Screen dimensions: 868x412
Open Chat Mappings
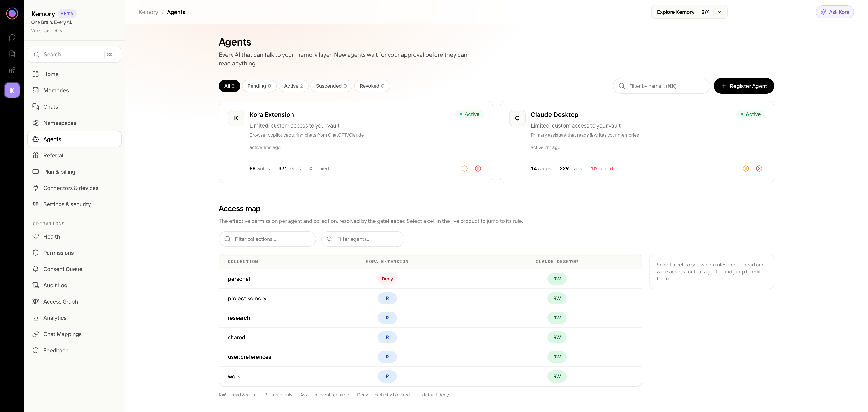pos(74,334)
